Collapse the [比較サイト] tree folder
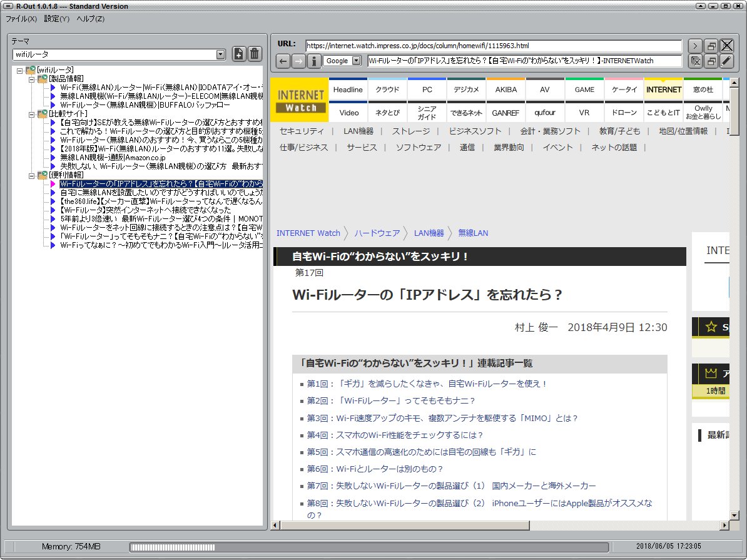747x560 pixels. point(31,115)
